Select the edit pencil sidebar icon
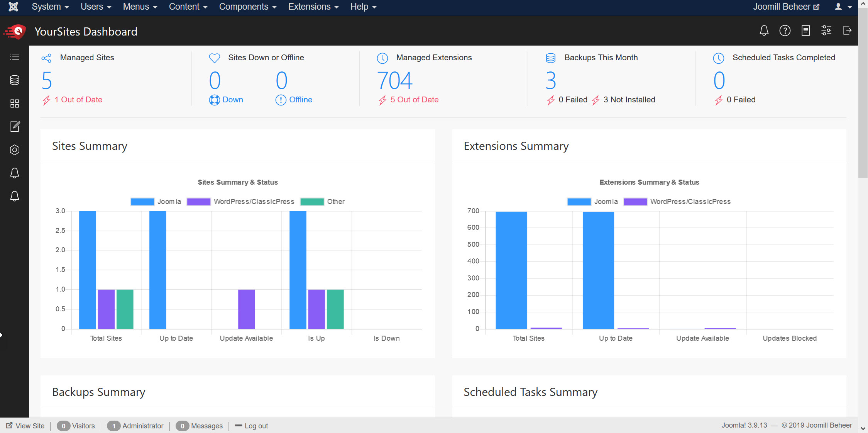 pyautogui.click(x=15, y=127)
